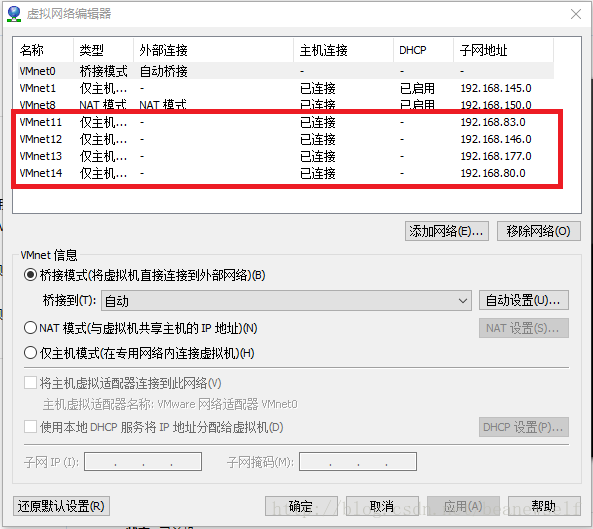Select the VMnet13 row
Viewport: 593px width, 529px height.
[286, 156]
